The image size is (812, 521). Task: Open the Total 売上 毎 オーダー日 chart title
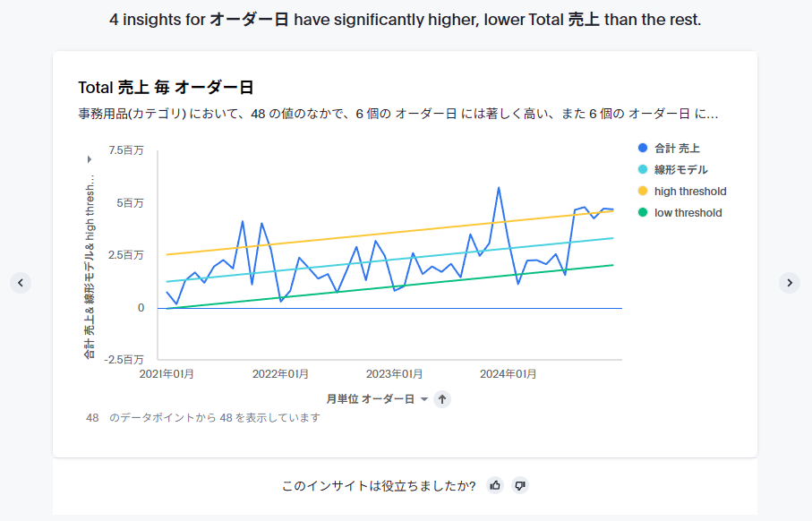tap(166, 88)
